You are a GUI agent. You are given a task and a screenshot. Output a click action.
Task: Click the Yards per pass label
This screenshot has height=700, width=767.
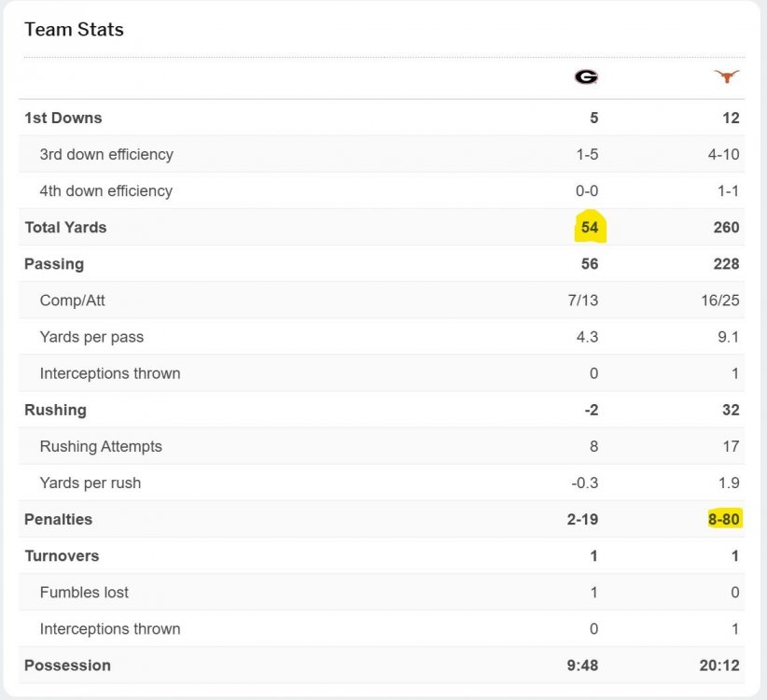coord(91,337)
